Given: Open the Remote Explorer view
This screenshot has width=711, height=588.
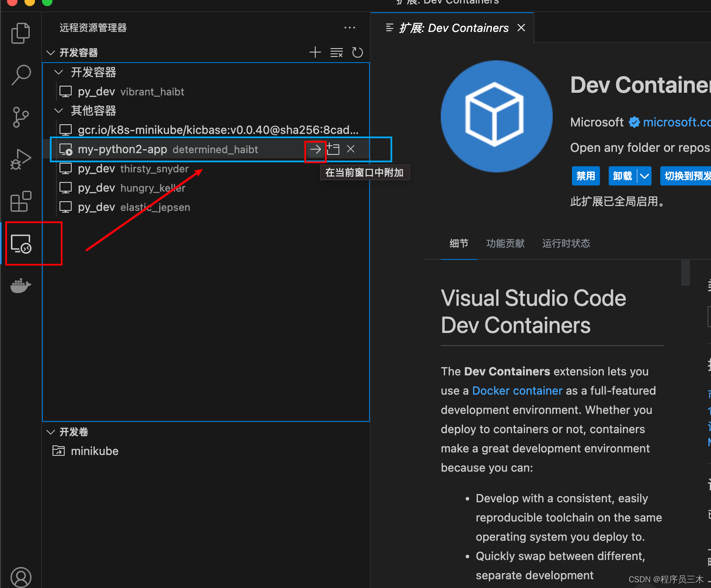Looking at the screenshot, I should 21,244.
